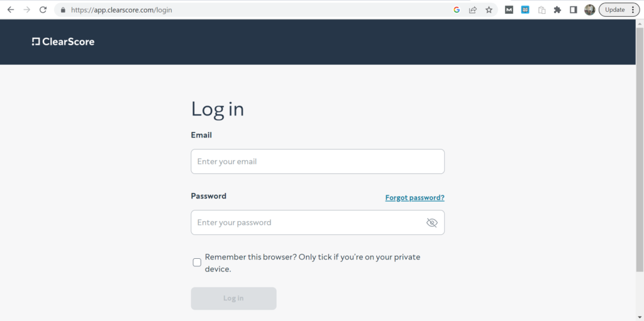Click the share page icon in address bar
This screenshot has height=321, width=644.
click(473, 10)
